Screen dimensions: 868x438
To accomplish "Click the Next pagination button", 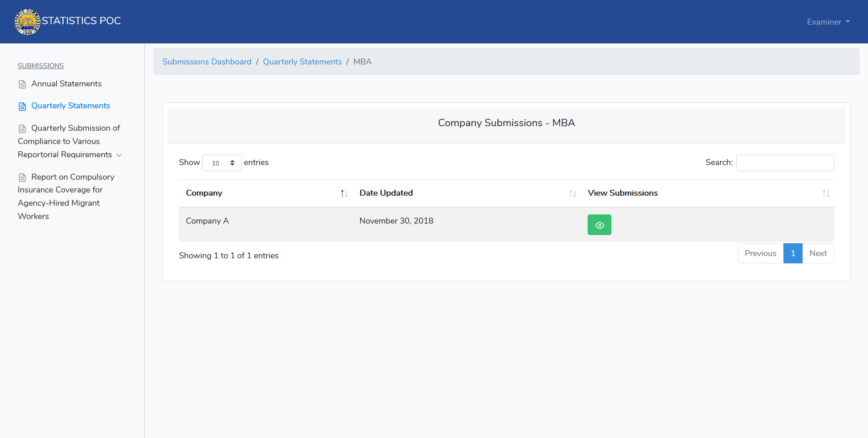I will click(818, 253).
